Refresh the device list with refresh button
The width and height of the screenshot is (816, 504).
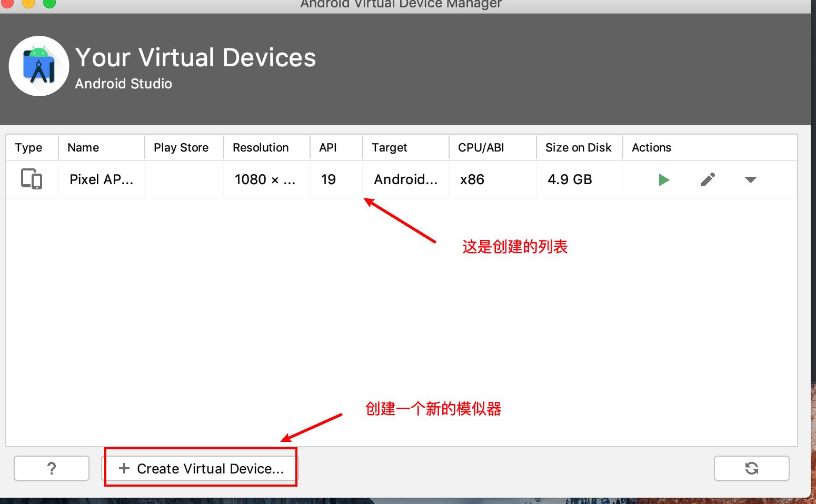[x=752, y=468]
